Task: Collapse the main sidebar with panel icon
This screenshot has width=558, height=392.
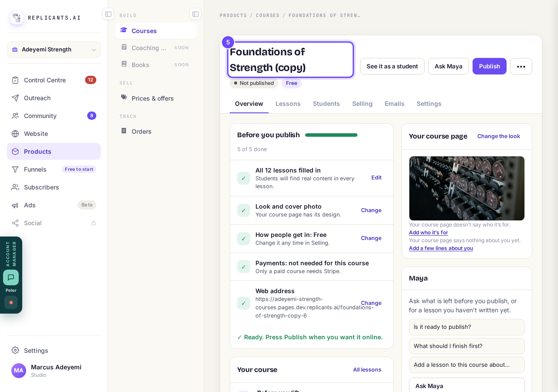Action: 108,14
